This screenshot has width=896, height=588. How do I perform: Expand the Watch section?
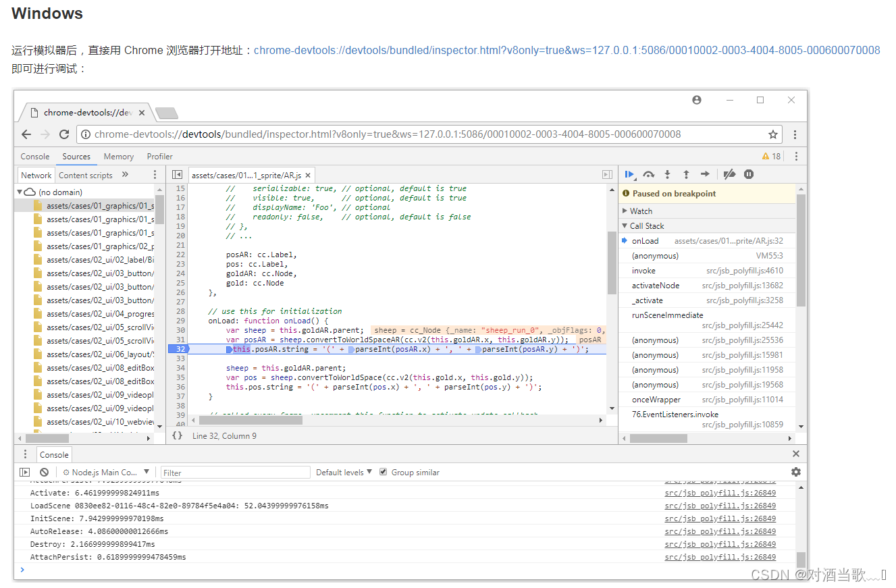707,211
